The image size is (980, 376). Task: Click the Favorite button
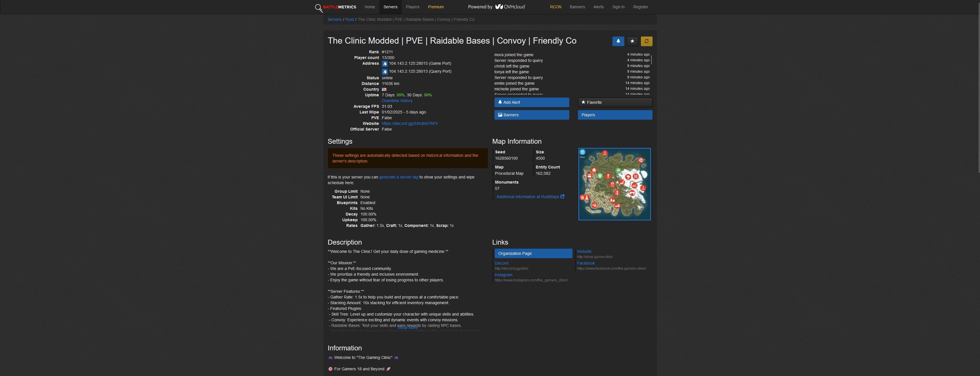[x=615, y=102]
